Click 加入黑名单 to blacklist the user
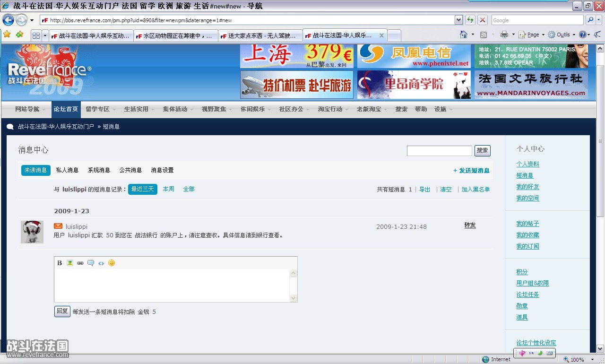The image size is (605, 364). coord(475,190)
